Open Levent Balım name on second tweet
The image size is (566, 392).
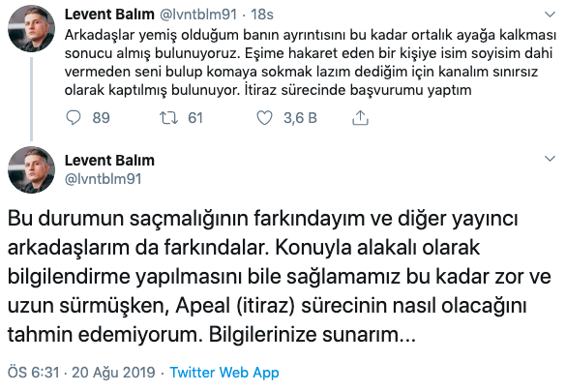click(x=109, y=161)
